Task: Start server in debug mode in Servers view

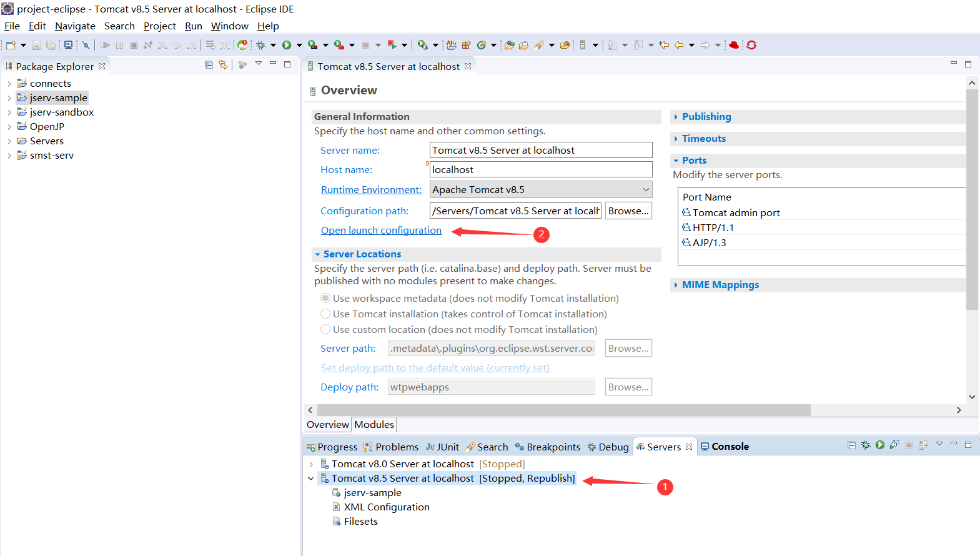Action: tap(866, 445)
